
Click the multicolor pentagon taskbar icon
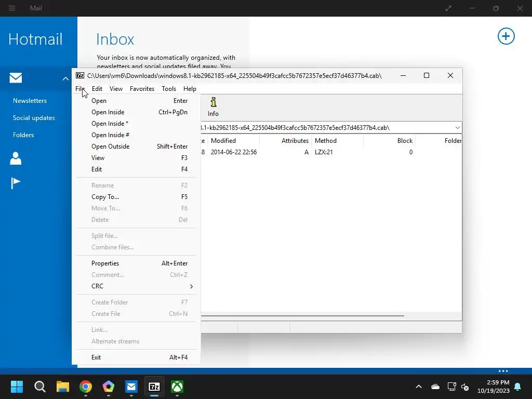(x=109, y=387)
